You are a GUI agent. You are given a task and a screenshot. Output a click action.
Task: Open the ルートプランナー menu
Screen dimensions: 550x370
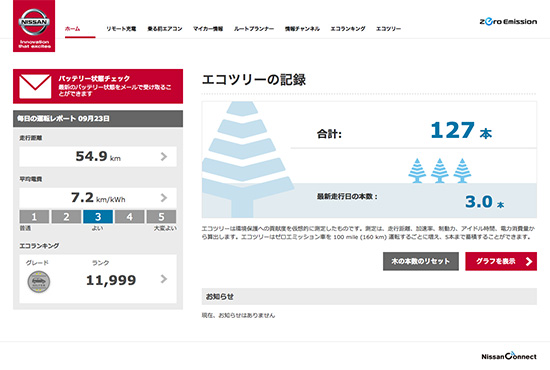[x=254, y=29]
